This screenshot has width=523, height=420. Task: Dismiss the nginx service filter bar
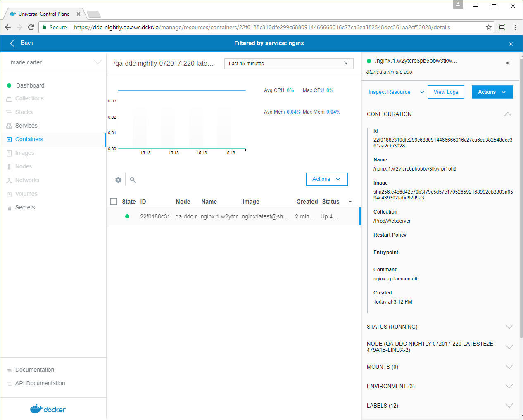click(511, 44)
